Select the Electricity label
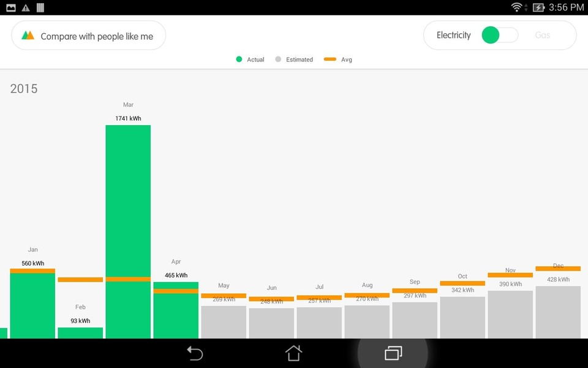 (453, 35)
